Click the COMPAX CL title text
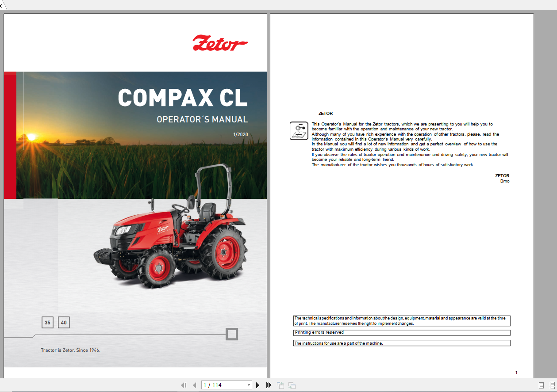 183,98
